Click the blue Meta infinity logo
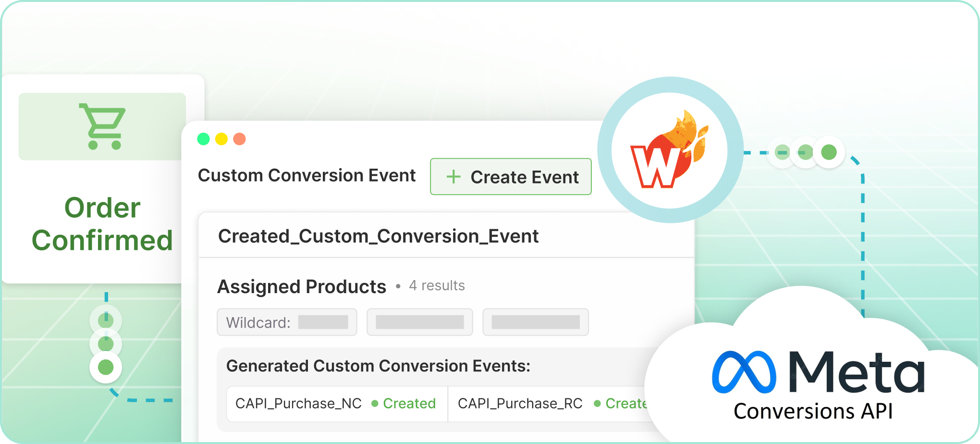The image size is (980, 444). 744,372
